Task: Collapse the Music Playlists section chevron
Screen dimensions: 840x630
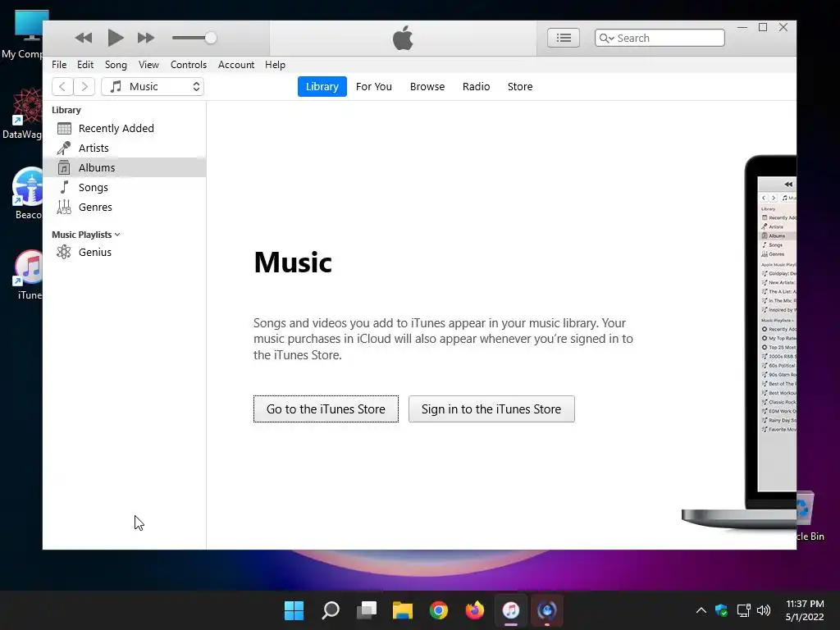Action: [x=117, y=235]
